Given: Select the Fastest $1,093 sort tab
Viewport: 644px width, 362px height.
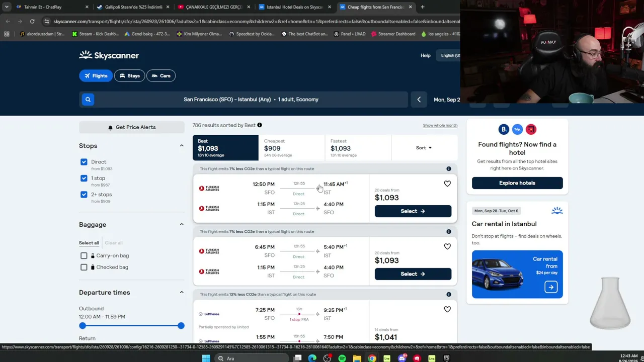Looking at the screenshot, I should click(358, 148).
